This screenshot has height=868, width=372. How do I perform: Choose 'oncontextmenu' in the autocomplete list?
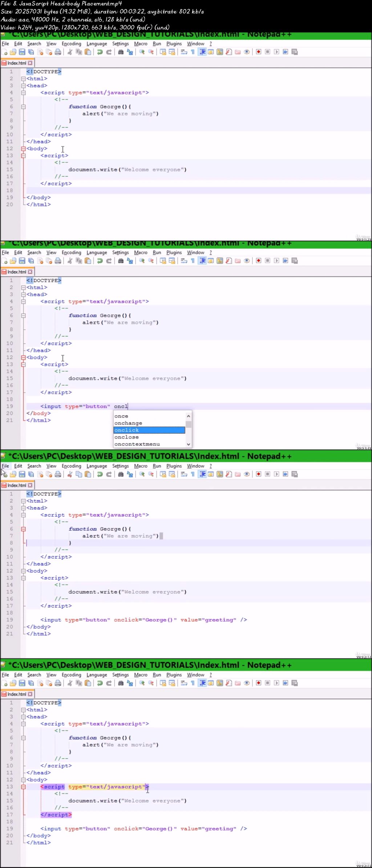tap(149, 444)
